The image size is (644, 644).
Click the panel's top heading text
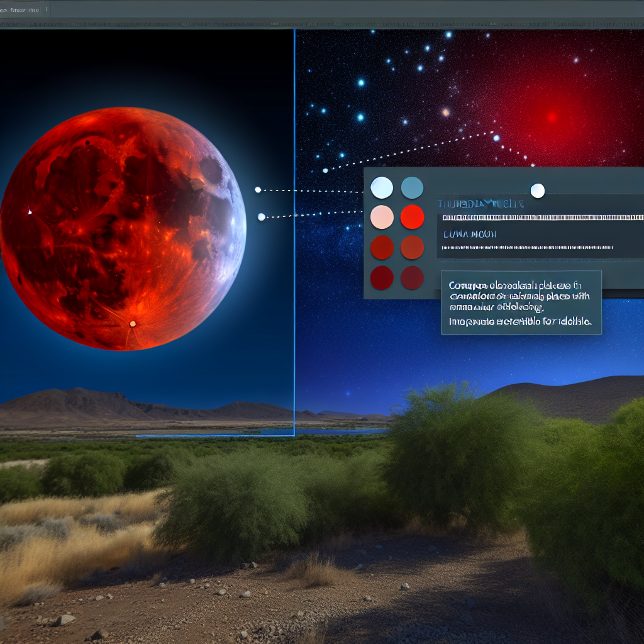pos(480,204)
